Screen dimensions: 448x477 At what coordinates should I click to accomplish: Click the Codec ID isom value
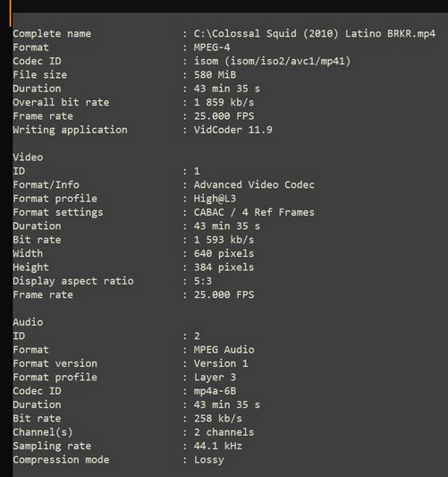pyautogui.click(x=273, y=61)
